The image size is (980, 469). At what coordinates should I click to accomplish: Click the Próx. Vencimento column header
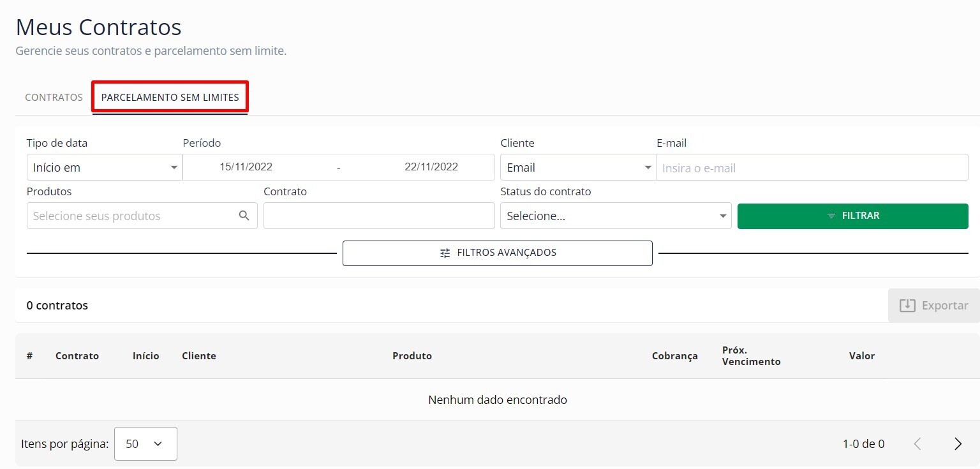(x=750, y=356)
